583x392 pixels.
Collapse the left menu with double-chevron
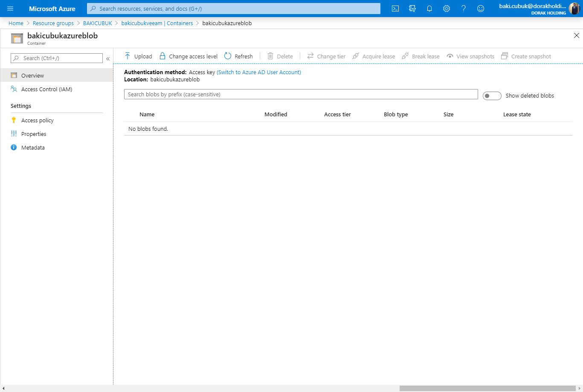point(108,58)
